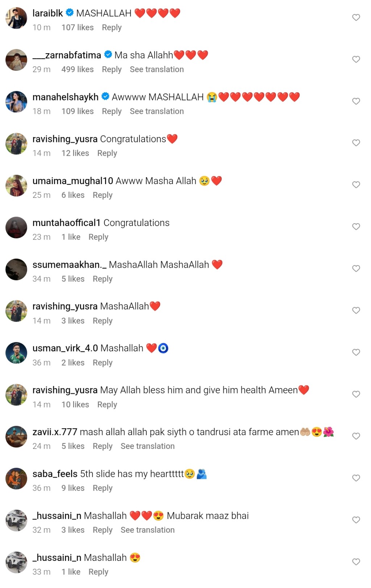
Task: See translation of manahelshaykh's comment
Action: tap(157, 111)
